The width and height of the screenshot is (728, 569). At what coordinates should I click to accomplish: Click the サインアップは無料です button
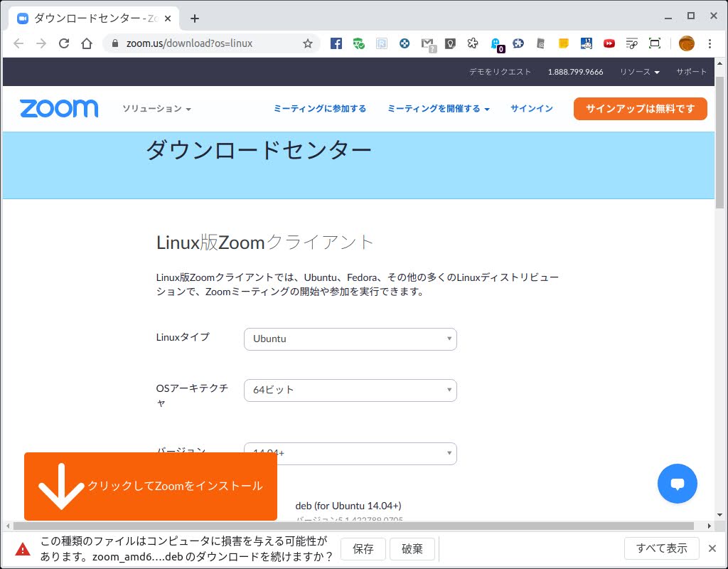641,109
